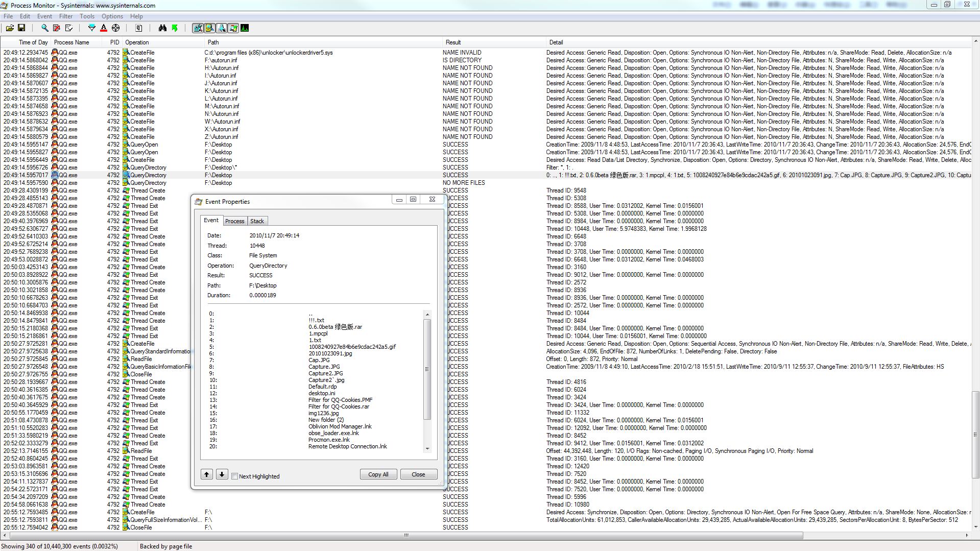Toggle Show Network Activity toolbar button
The width and height of the screenshot is (980, 551).
[x=221, y=28]
